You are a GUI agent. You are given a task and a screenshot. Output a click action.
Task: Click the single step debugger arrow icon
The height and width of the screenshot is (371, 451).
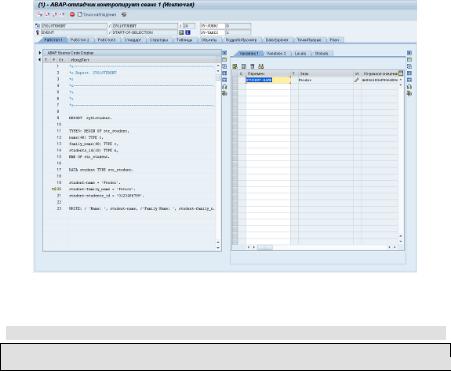[x=40, y=14]
